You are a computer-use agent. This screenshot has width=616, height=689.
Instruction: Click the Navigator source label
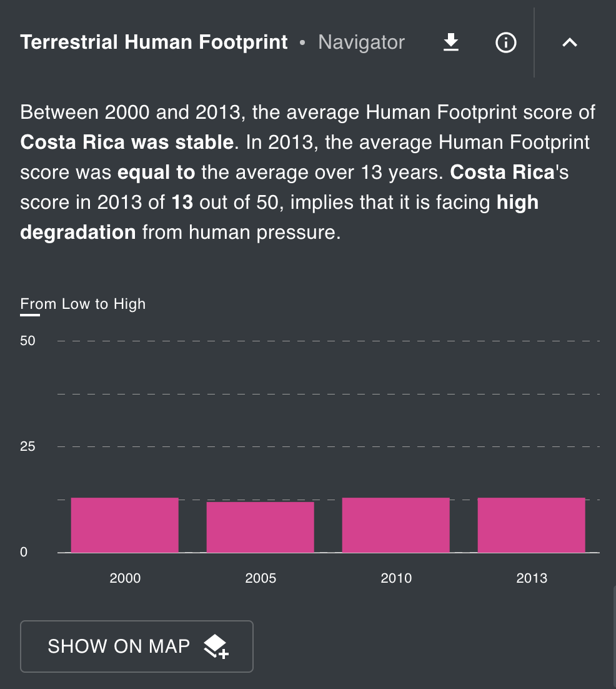(361, 43)
